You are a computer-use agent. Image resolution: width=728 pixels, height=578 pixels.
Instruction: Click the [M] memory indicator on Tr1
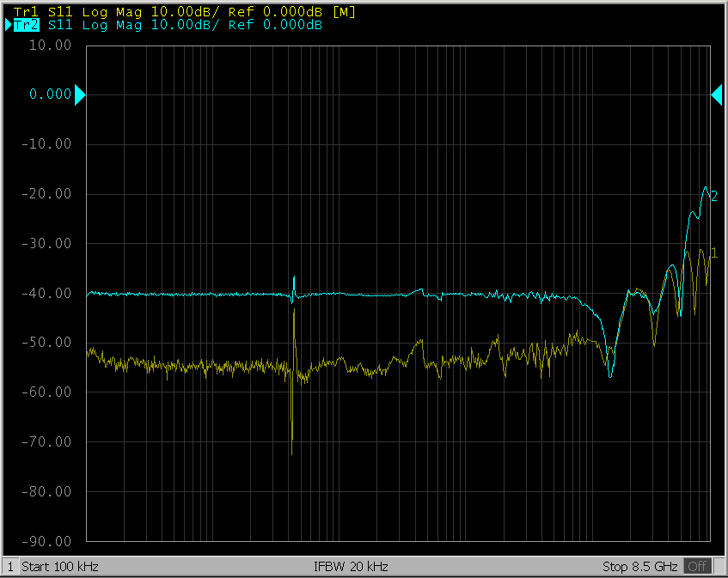[x=344, y=12]
